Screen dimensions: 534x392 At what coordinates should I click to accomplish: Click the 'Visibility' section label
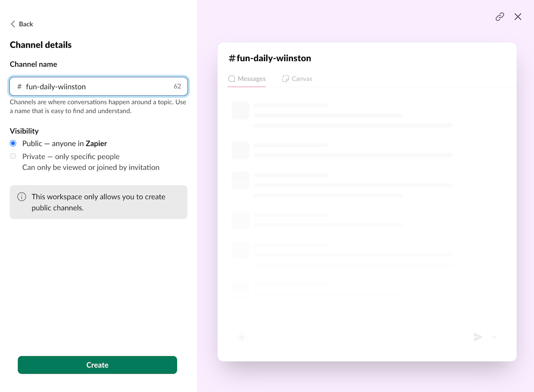click(24, 131)
